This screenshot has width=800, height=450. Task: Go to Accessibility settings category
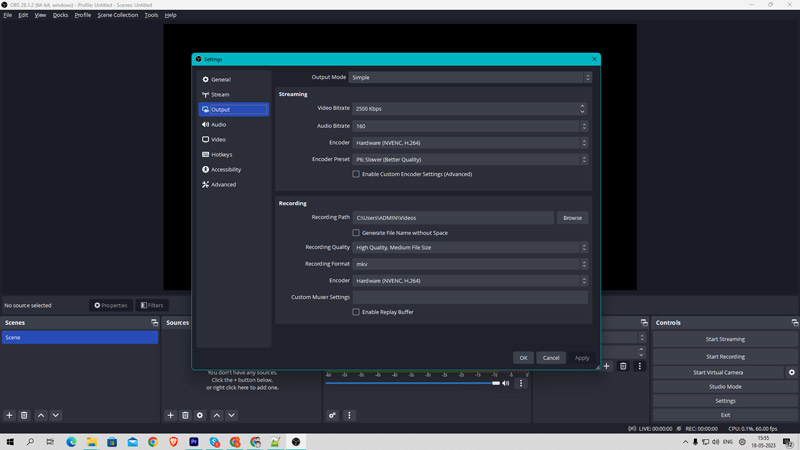[233, 169]
